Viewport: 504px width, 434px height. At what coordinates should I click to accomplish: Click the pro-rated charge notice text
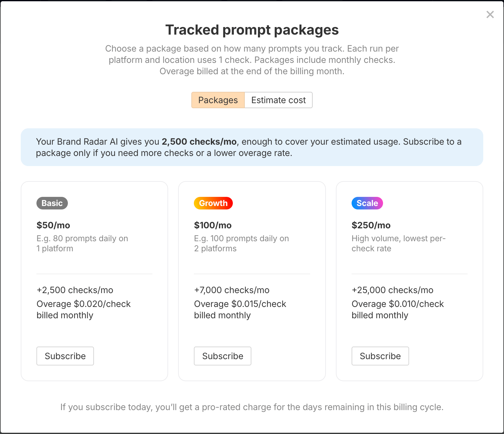[252, 407]
